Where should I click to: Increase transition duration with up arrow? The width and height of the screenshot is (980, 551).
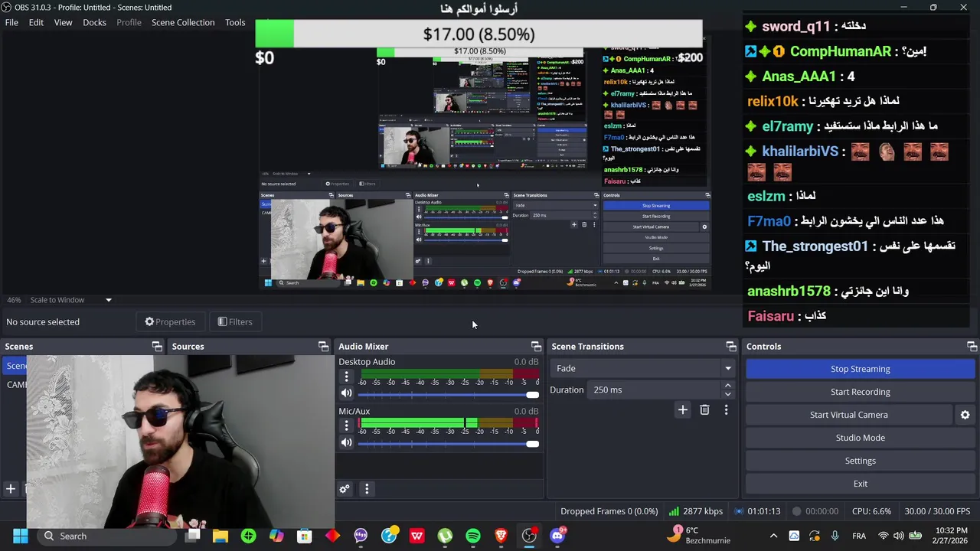click(x=727, y=386)
